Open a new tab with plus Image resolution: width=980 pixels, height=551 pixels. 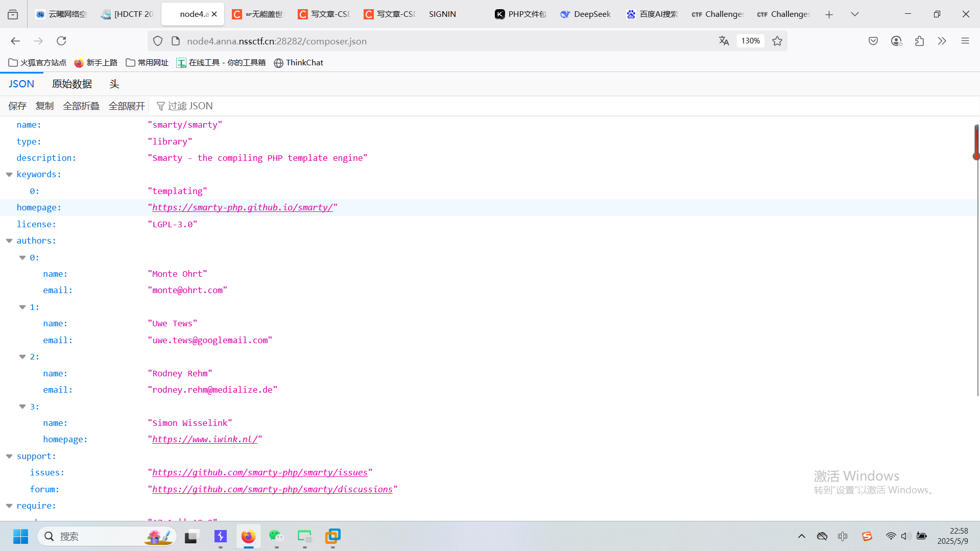click(x=829, y=14)
